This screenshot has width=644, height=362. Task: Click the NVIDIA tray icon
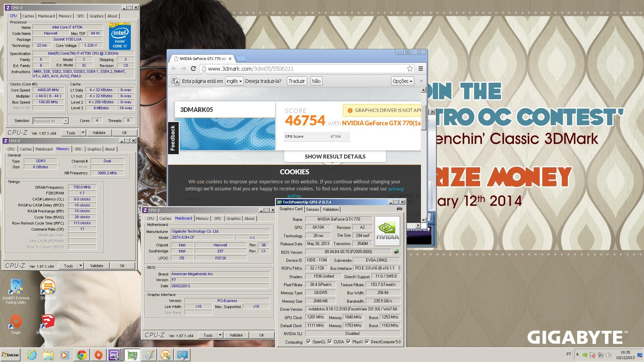[x=585, y=355]
